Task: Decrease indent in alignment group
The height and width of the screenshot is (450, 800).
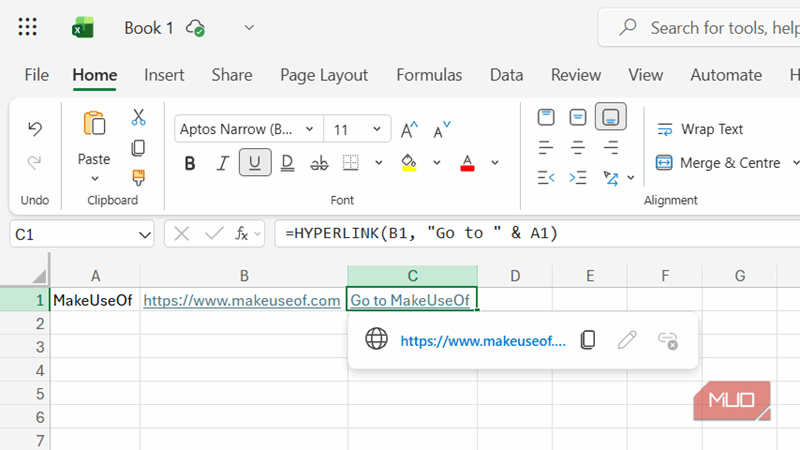Action: point(546,178)
